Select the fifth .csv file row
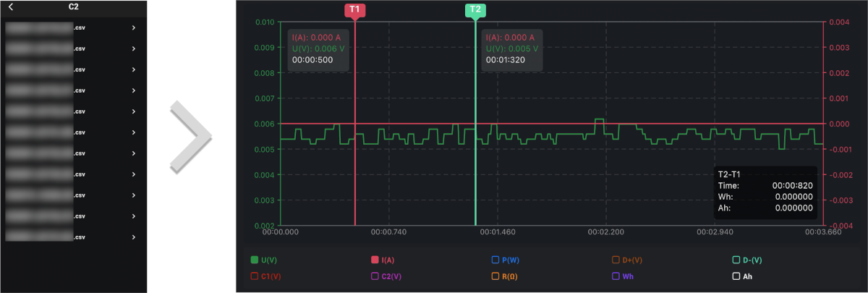 click(73, 111)
